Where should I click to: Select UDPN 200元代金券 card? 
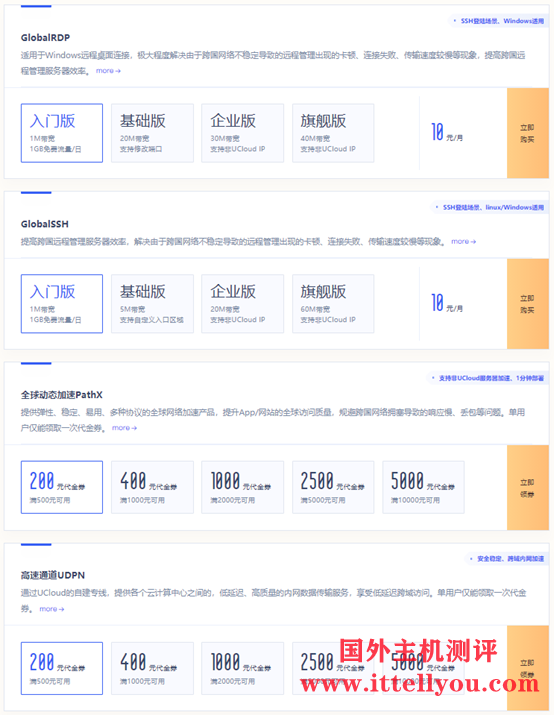coord(62,668)
